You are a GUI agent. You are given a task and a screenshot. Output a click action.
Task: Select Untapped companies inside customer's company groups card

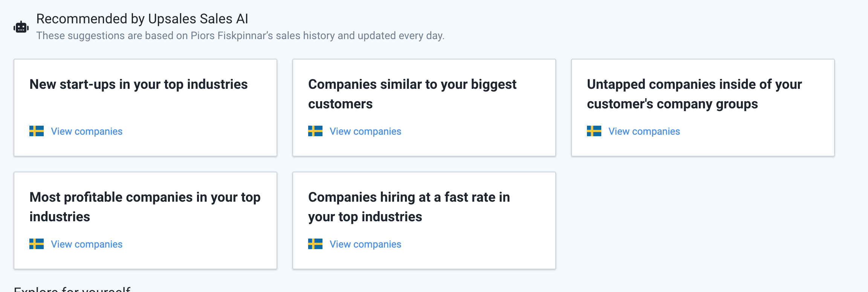point(703,108)
